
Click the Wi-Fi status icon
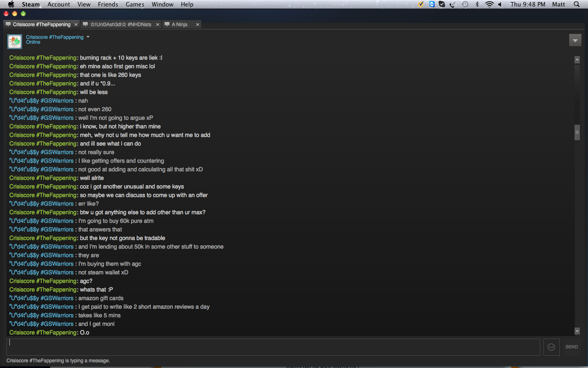click(x=489, y=4)
